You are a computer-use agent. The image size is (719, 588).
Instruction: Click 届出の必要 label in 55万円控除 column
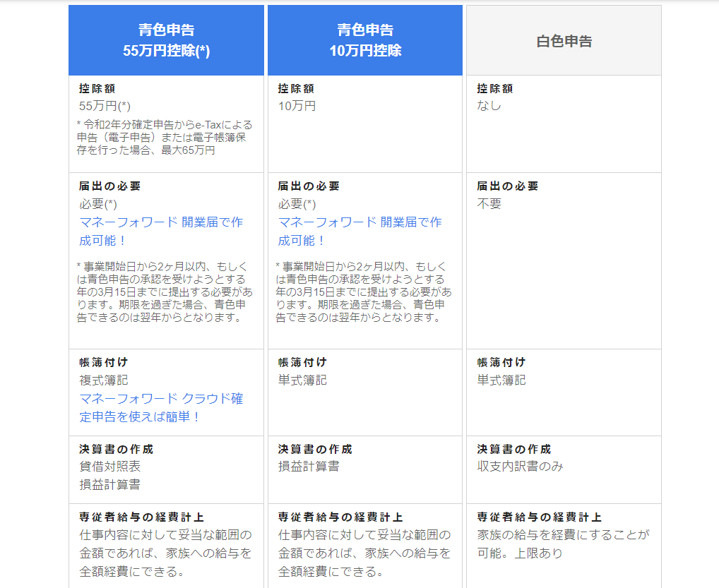pos(109,186)
